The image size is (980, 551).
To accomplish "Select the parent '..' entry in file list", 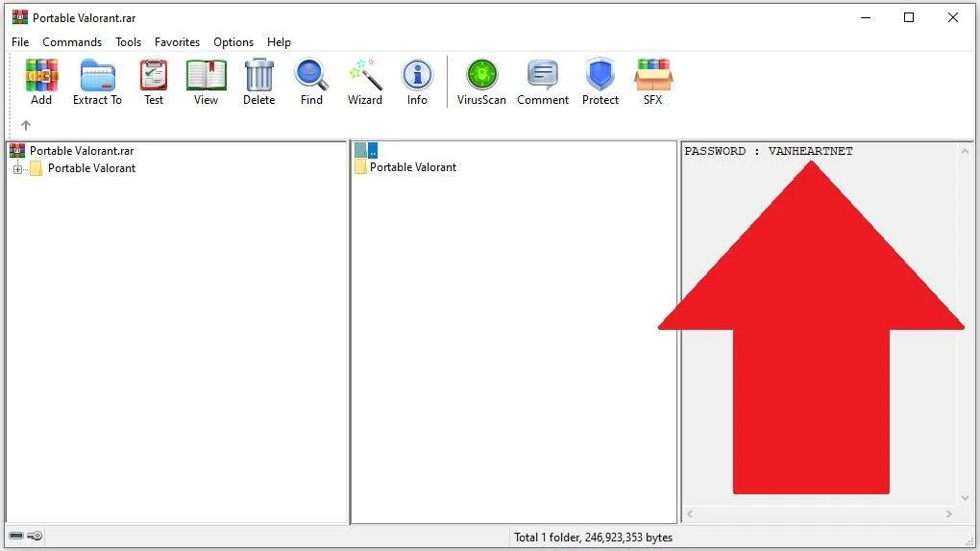I will [x=366, y=150].
